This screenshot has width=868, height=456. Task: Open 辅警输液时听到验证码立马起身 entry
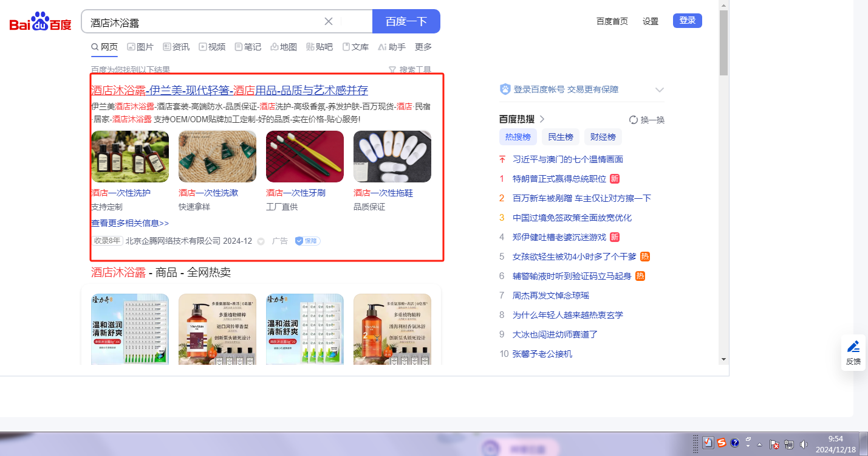click(x=572, y=276)
